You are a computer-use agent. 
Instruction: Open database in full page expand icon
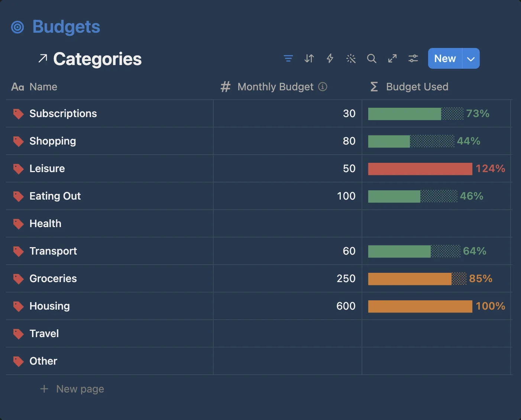[392, 58]
